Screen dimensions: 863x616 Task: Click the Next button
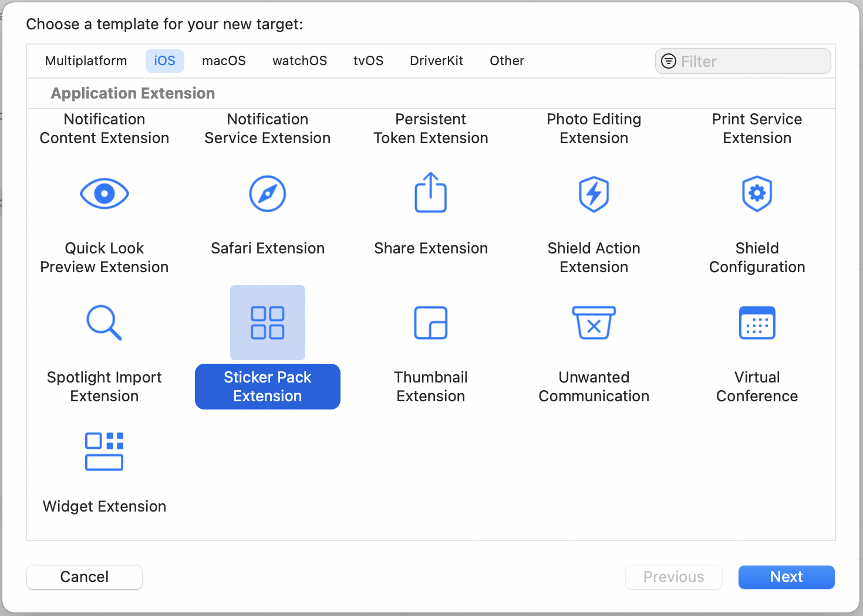click(786, 577)
